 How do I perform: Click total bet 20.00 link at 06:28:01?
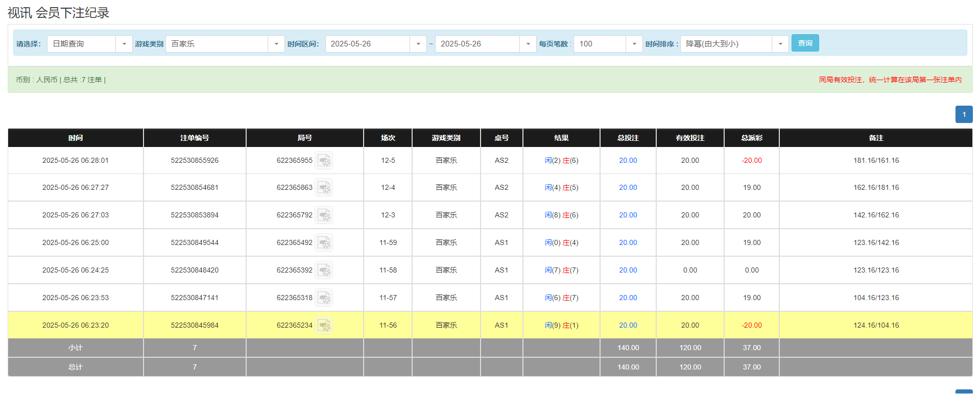[x=628, y=161]
